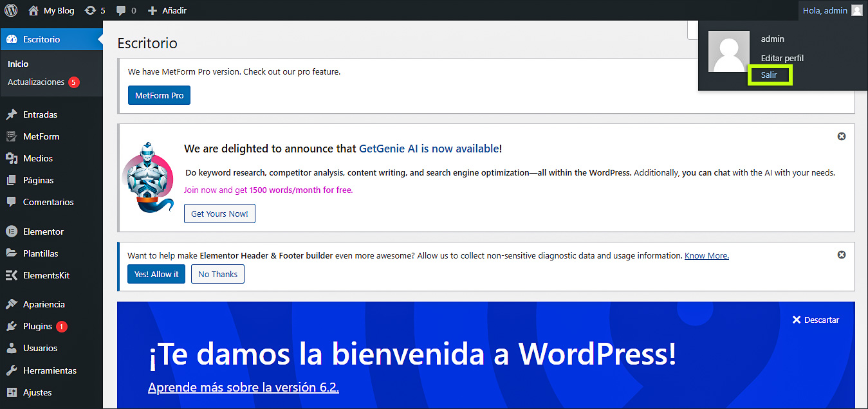Viewport: 868px width, 409px height.
Task: Open the Elementor menu
Action: click(43, 232)
